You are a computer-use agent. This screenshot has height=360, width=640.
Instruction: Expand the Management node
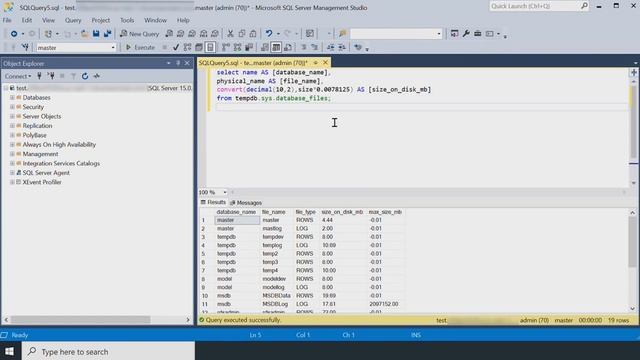click(x=12, y=154)
